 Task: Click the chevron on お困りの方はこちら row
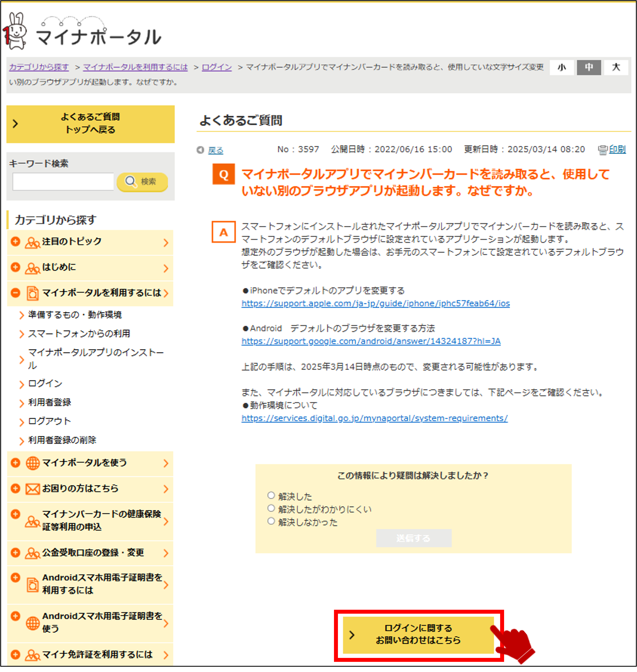pyautogui.click(x=166, y=489)
